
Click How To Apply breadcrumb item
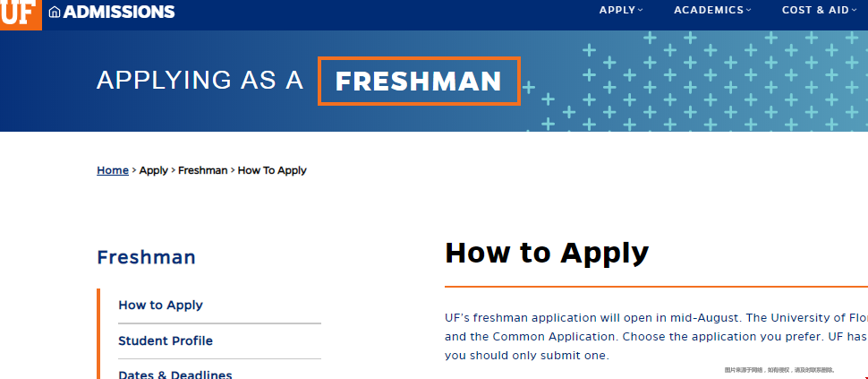point(272,170)
